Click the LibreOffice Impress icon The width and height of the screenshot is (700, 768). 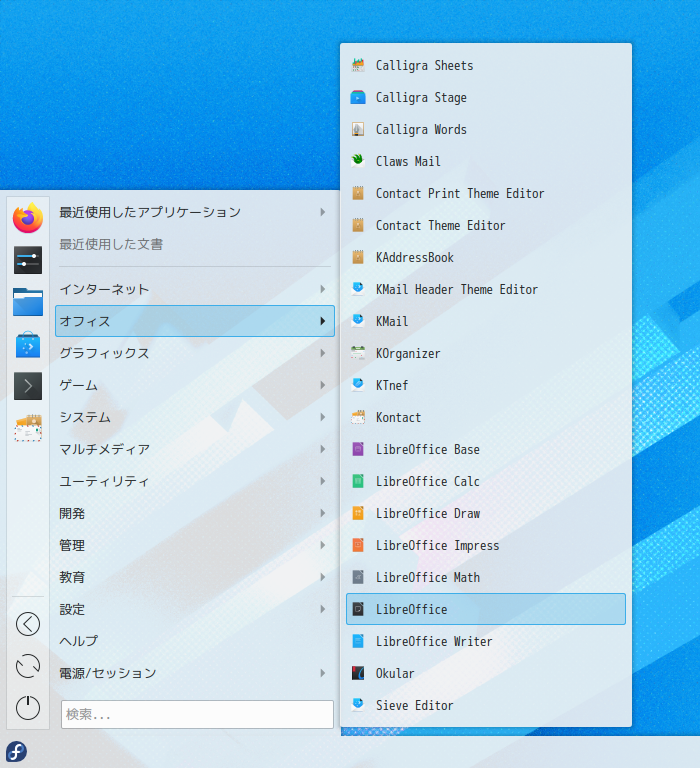point(358,545)
